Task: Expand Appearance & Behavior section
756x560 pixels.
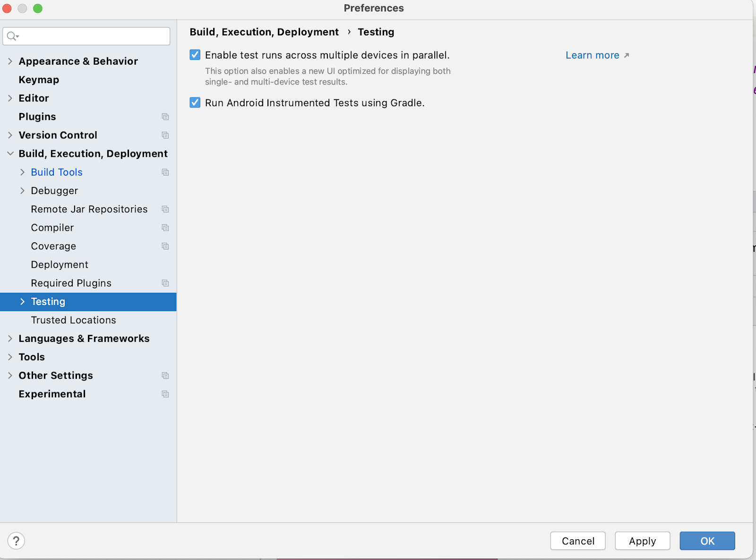Action: point(10,61)
